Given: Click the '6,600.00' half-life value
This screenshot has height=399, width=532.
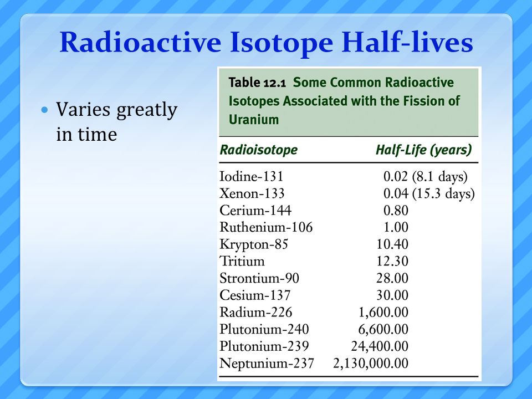Looking at the screenshot, I should tap(383, 329).
